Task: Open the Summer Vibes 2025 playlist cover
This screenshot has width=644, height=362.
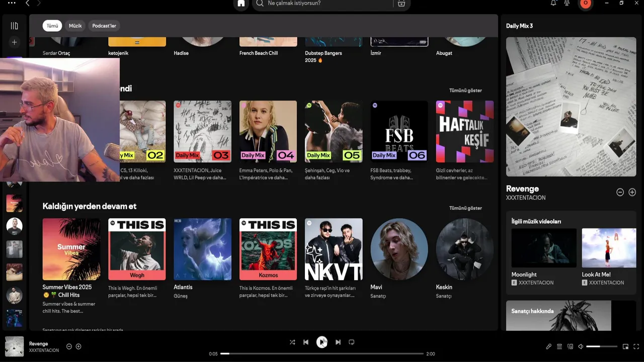Action: click(x=71, y=249)
